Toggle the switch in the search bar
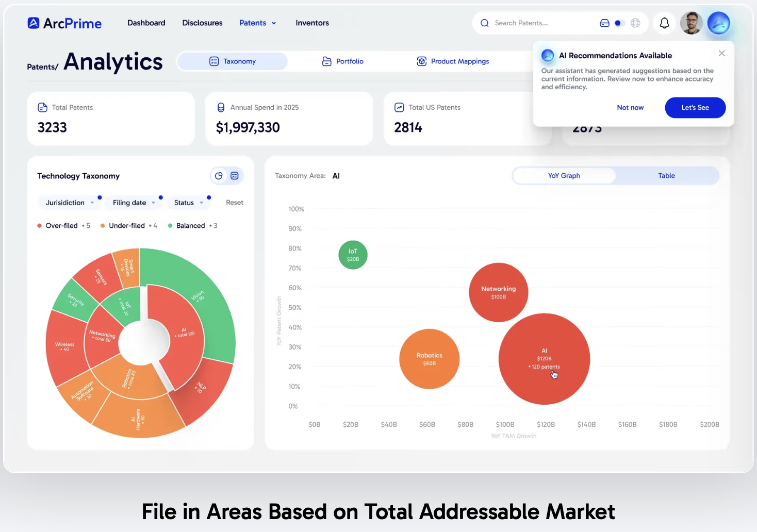The image size is (757, 532). [x=620, y=23]
